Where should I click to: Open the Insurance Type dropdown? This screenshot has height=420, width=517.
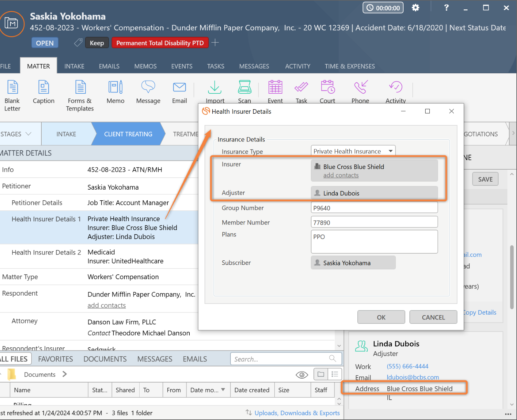390,151
